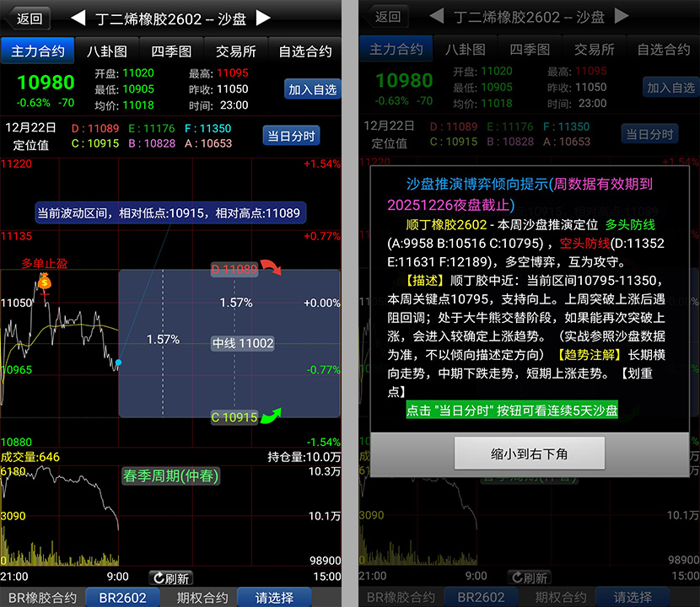700x607 pixels.
Task: Tap the undimmed 返回 back button
Action: 29,18
